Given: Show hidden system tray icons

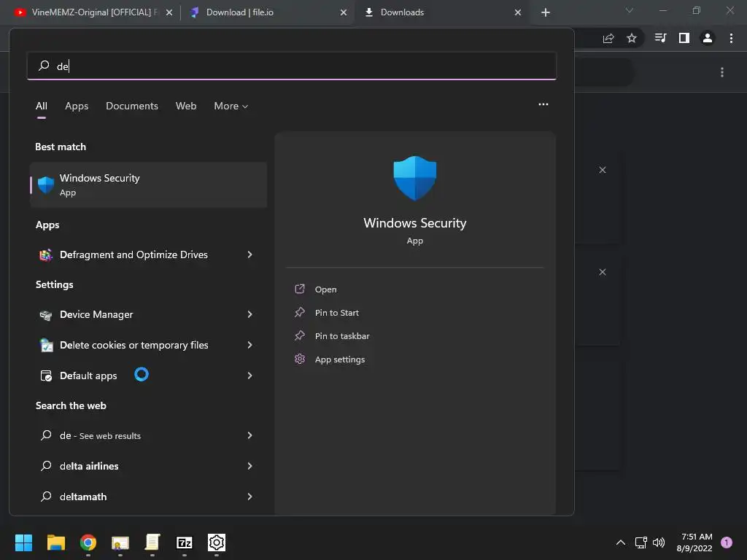Looking at the screenshot, I should [621, 542].
